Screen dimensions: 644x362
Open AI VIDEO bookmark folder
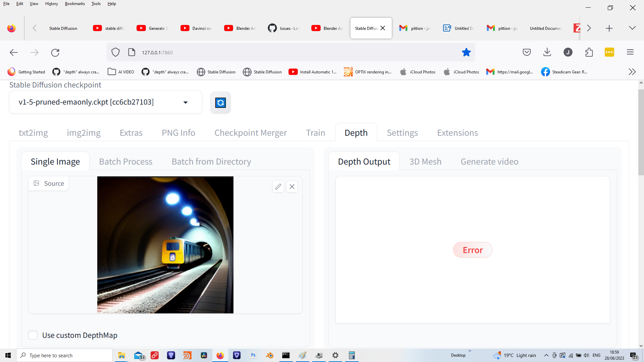point(121,72)
